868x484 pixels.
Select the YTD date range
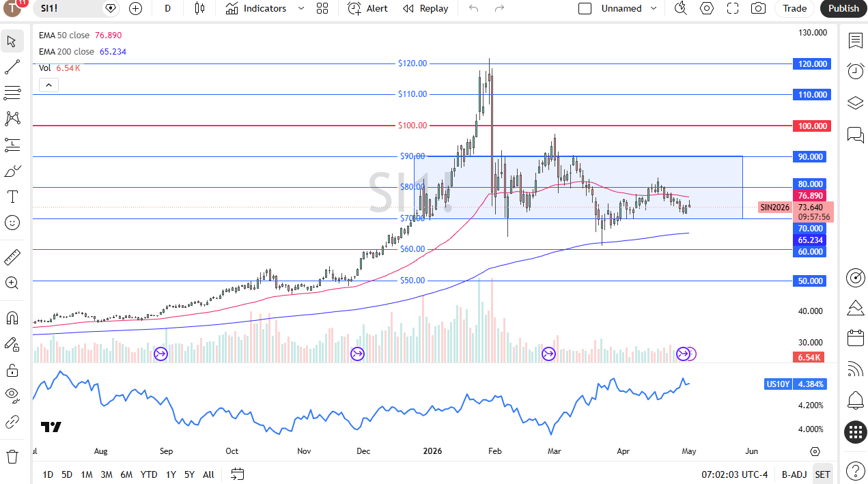[149, 474]
